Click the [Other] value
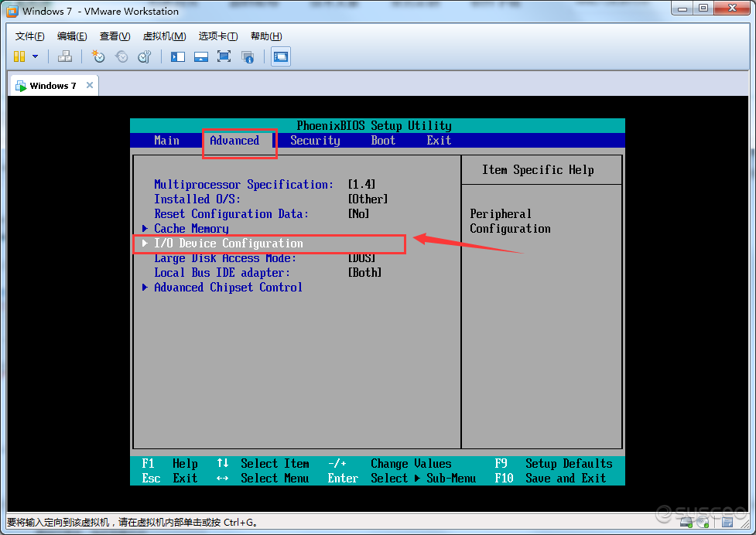The height and width of the screenshot is (535, 756). pyautogui.click(x=368, y=199)
